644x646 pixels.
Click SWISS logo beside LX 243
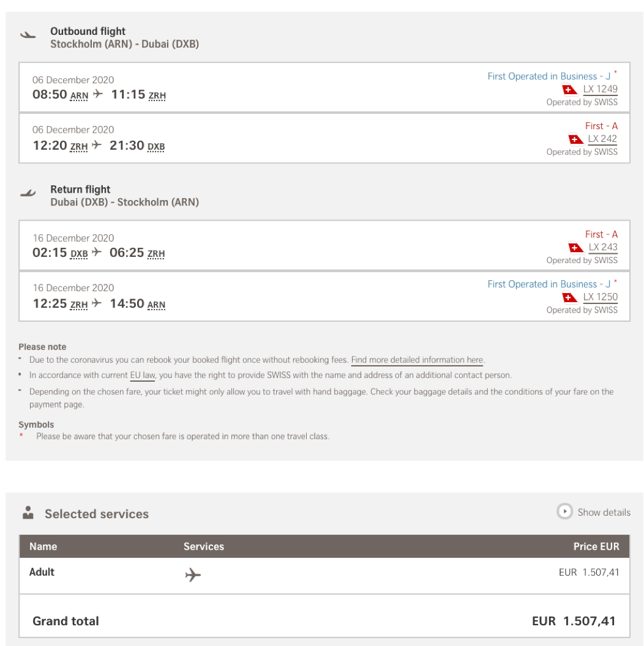click(x=575, y=248)
